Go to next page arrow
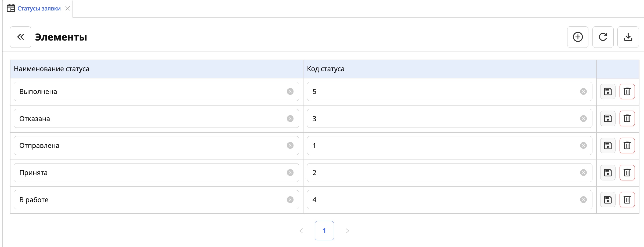This screenshot has width=644, height=247. click(x=347, y=231)
